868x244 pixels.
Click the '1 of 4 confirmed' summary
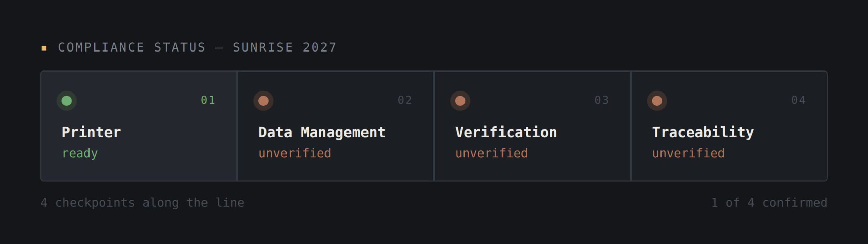tap(769, 203)
